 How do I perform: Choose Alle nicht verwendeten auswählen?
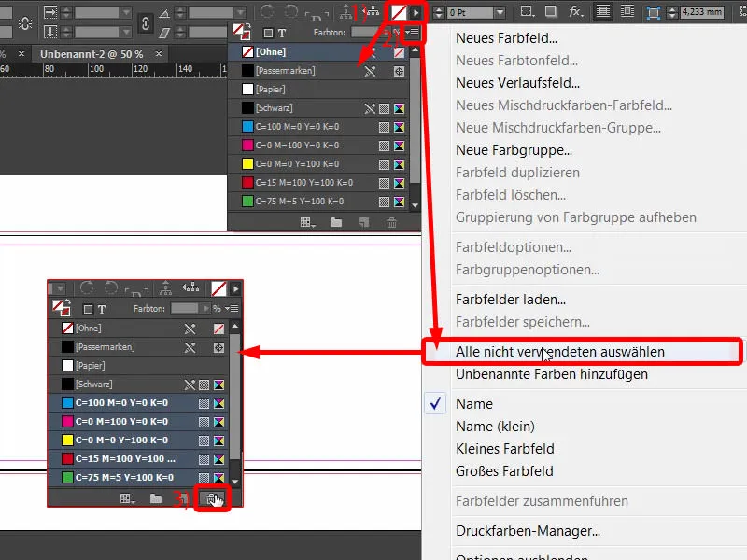pos(559,352)
